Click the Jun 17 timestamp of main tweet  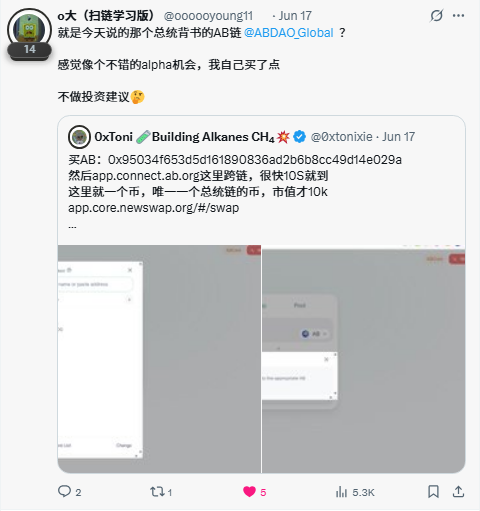click(x=295, y=16)
